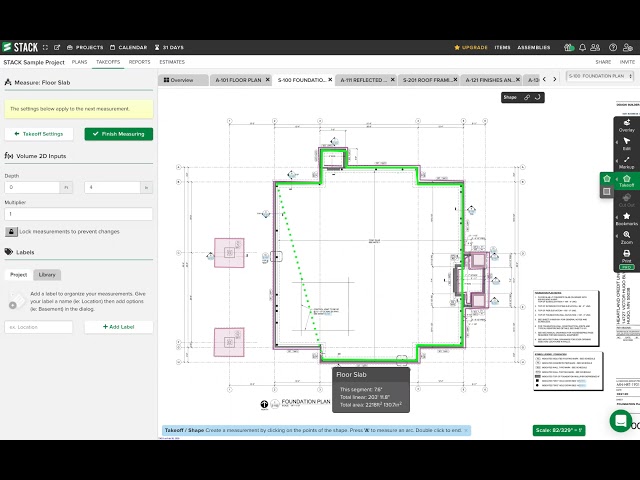The width and height of the screenshot is (640, 480).
Task: Choose the rectangle shape takeoff option
Action: pos(607,191)
